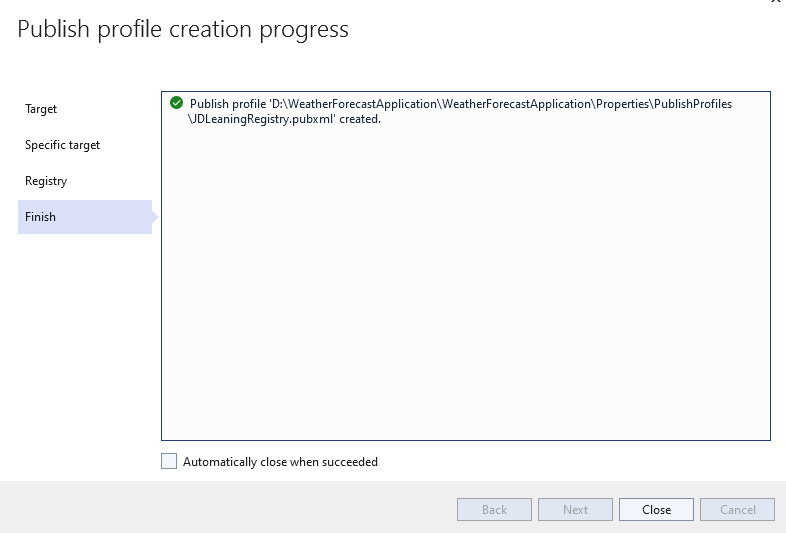
Task: Click the green success checkmark icon
Action: 177,103
